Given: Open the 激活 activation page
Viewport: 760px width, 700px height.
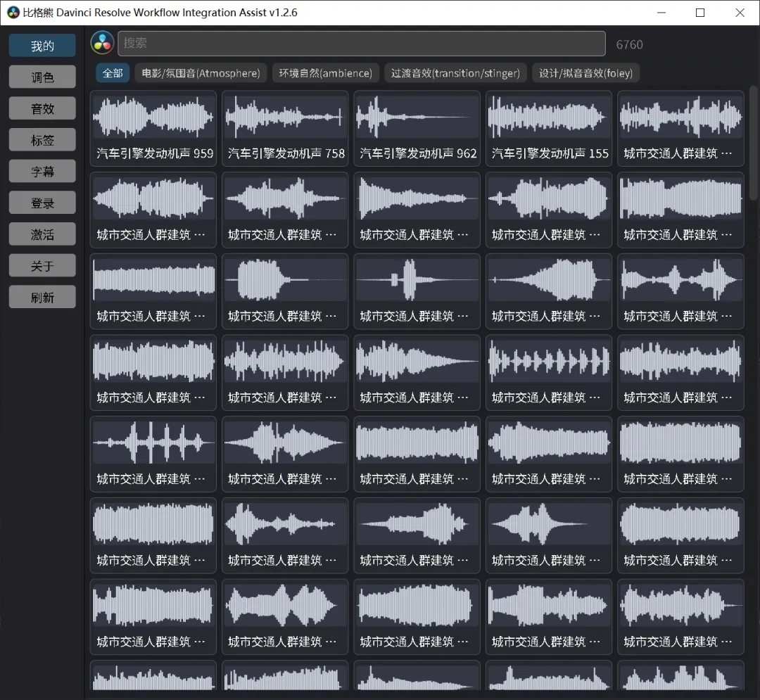Looking at the screenshot, I should (42, 234).
